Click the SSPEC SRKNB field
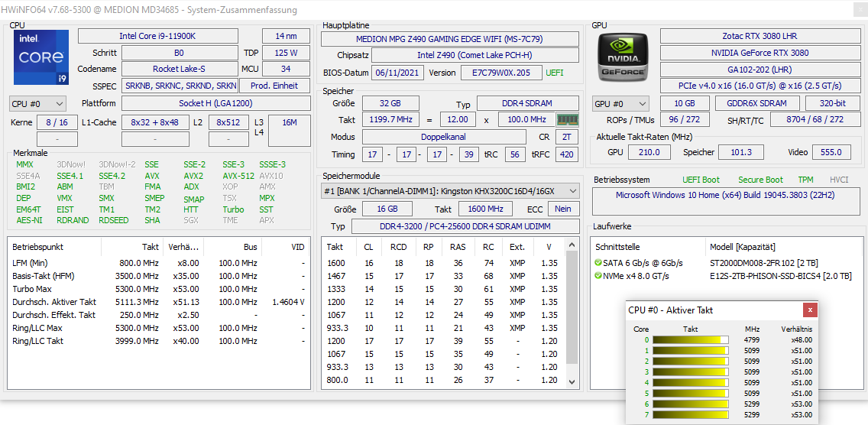This screenshot has height=425, width=868. 180,86
